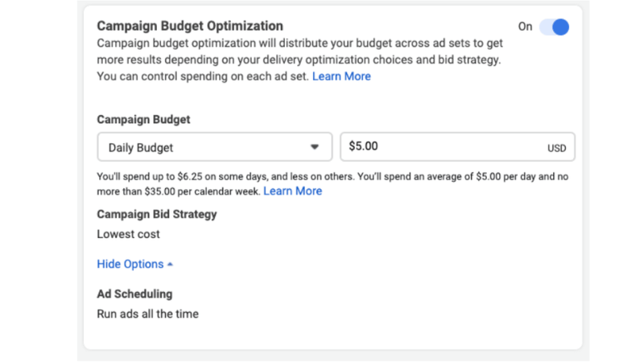This screenshot has width=644, height=362.
Task: Click the caret icon next to Hide Options
Action: point(170,264)
